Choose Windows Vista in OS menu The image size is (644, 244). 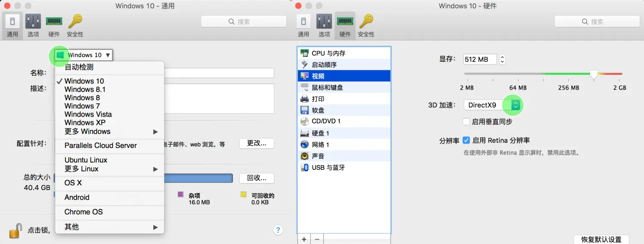[x=110, y=114]
